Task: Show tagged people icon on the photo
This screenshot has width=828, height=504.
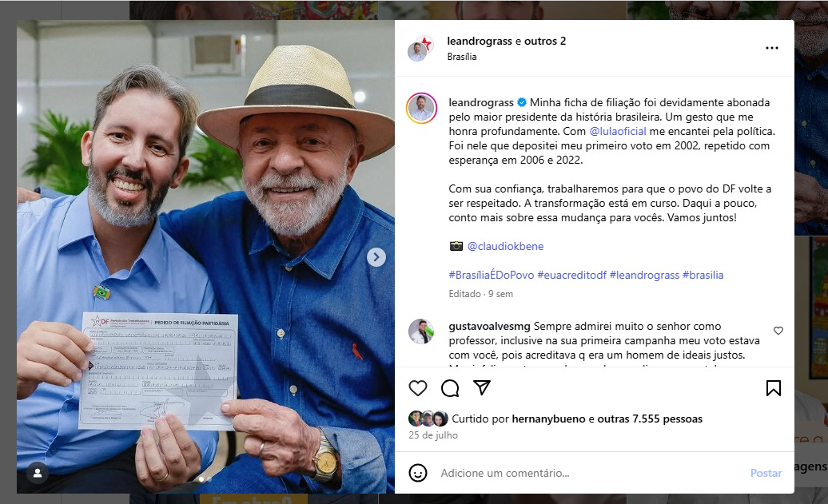Action: 38,474
